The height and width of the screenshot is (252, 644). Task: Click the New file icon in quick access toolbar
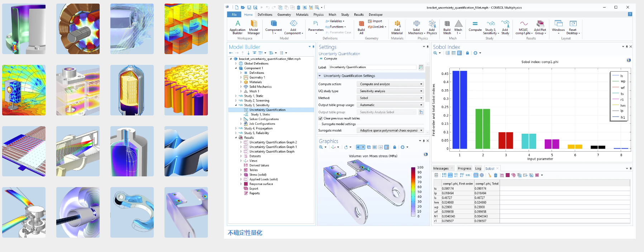237,8
